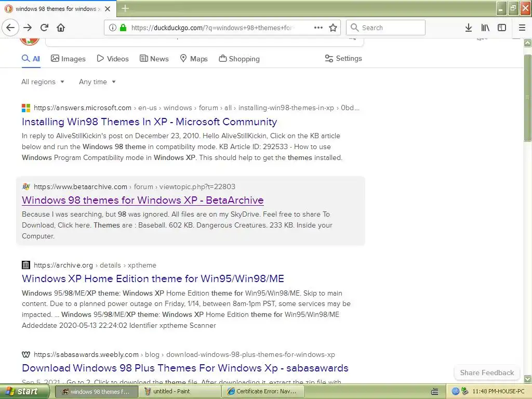Open the library bookshelf icon
Image resolution: width=532 pixels, height=399 pixels.
[x=485, y=28]
